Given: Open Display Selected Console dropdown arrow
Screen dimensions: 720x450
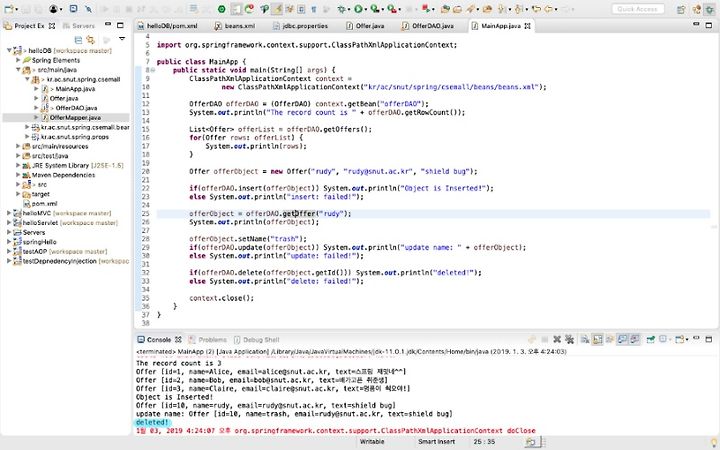Looking at the screenshot, I should [670, 340].
